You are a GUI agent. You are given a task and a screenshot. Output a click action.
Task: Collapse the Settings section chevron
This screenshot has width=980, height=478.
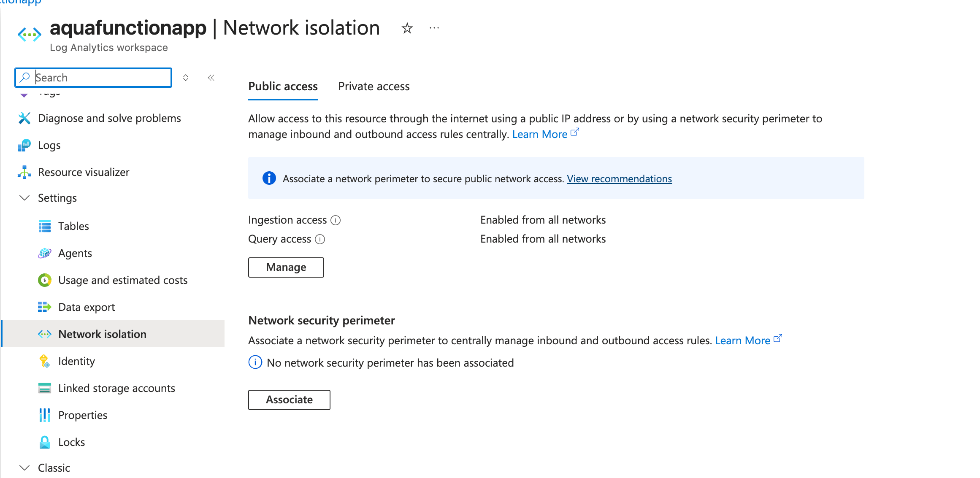pyautogui.click(x=24, y=198)
